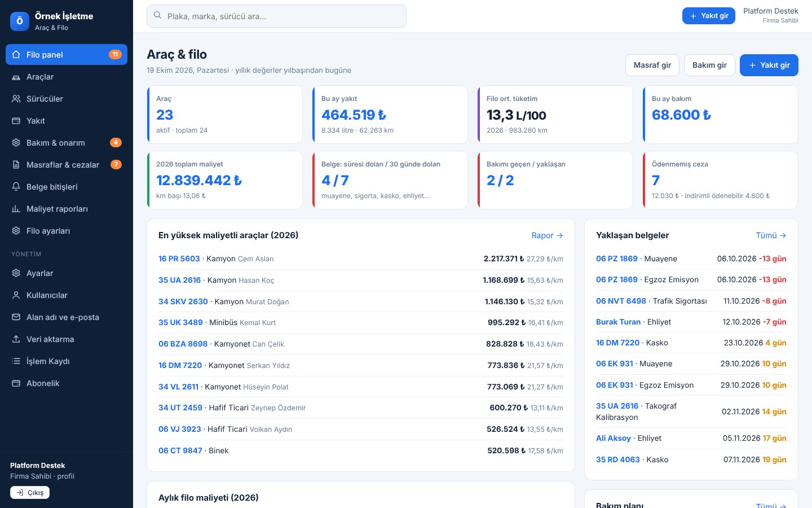Click the İşlem Kaydı list icon

(16, 361)
